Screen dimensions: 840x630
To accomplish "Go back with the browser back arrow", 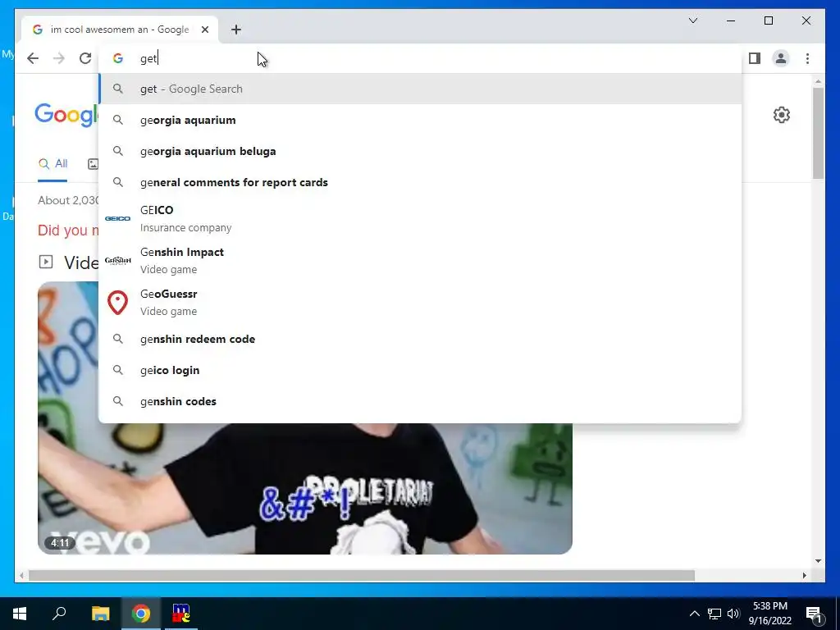I will 33,58.
